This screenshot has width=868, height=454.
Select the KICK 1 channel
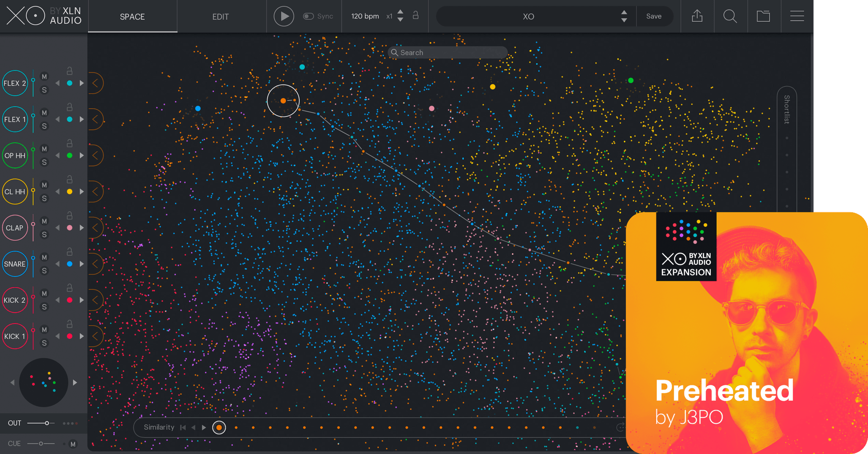[x=15, y=336]
